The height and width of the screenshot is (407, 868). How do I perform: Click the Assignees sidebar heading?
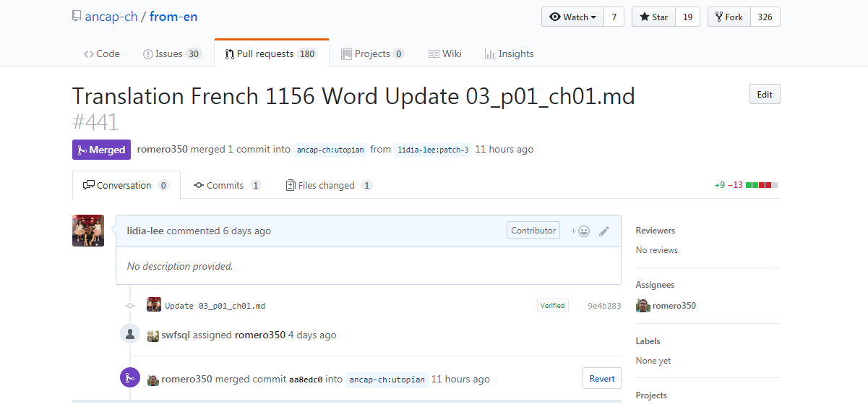[655, 285]
